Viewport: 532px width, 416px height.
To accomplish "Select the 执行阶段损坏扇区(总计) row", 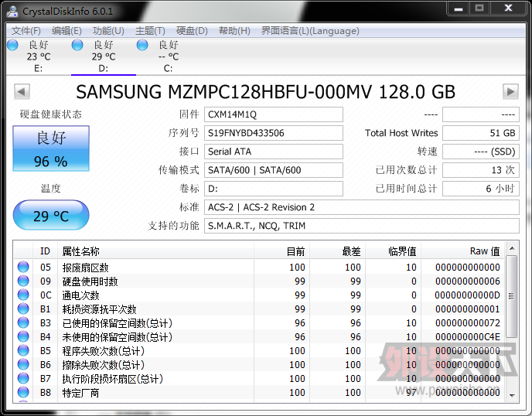I will pos(259,378).
